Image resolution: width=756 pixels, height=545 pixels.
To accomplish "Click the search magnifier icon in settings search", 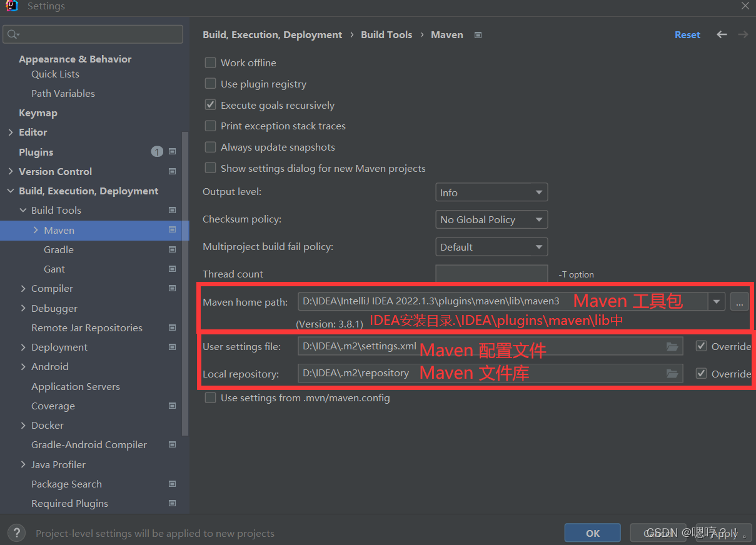I will pos(14,34).
